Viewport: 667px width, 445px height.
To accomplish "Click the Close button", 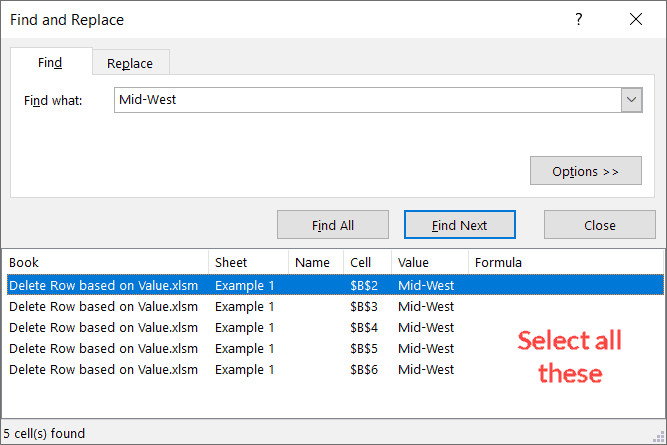I will [599, 225].
